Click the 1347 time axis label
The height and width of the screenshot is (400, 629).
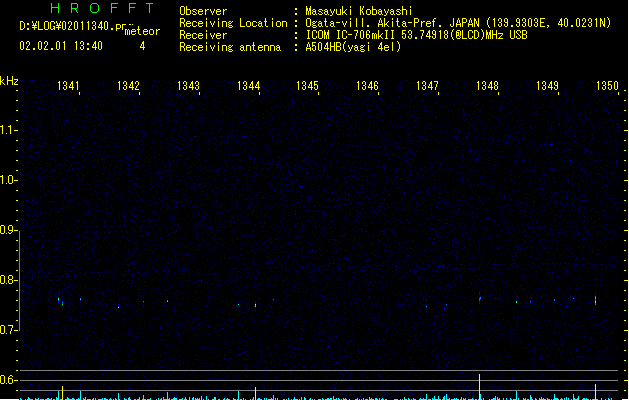click(x=427, y=86)
